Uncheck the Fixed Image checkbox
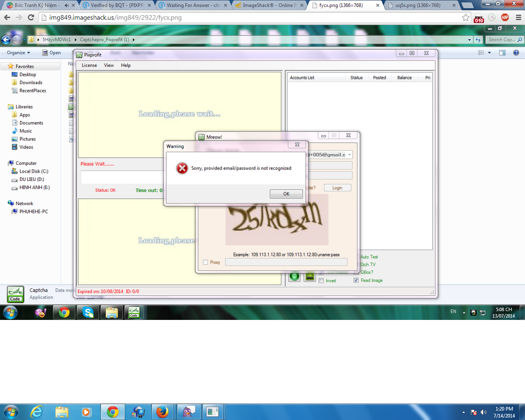 (x=356, y=281)
